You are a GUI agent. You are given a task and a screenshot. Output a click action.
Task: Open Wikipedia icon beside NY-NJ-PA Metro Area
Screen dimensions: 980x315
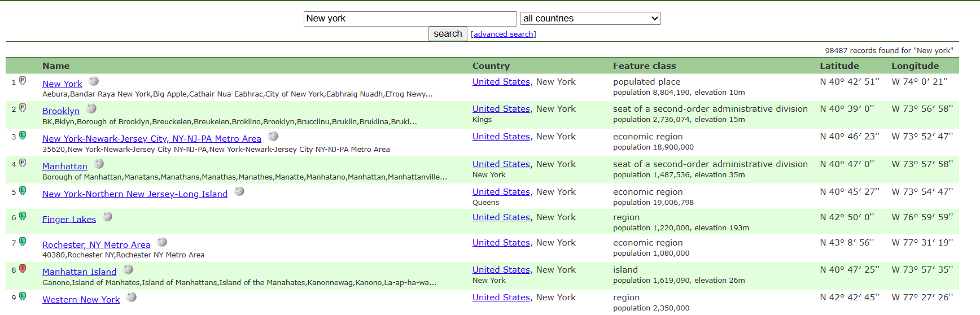(x=273, y=136)
